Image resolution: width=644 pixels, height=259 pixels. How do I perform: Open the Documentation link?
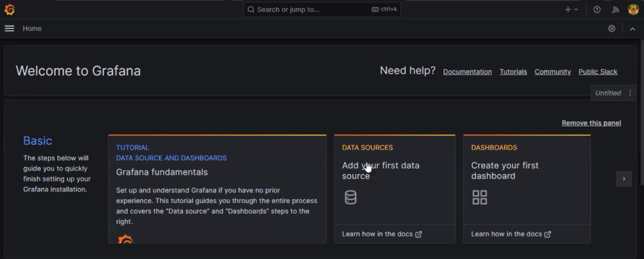pyautogui.click(x=467, y=72)
